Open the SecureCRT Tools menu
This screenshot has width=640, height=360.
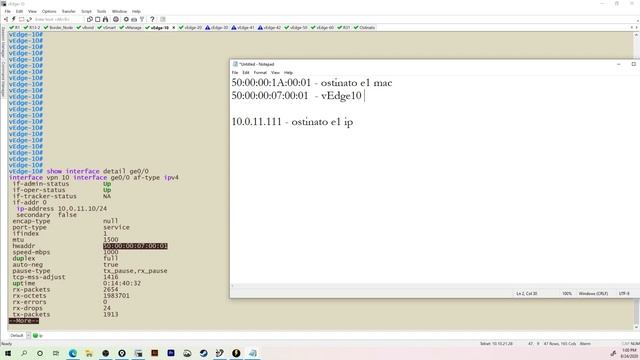point(102,11)
